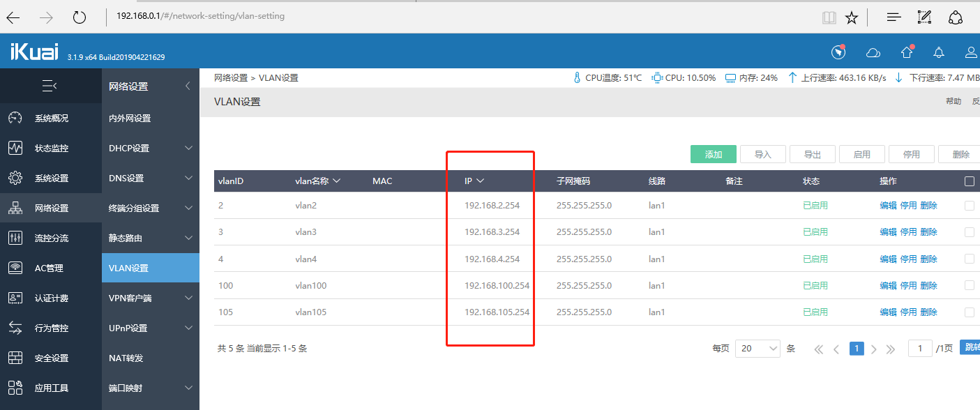Toggle select-all checkbox in table header
980x410 pixels.
pyautogui.click(x=970, y=181)
